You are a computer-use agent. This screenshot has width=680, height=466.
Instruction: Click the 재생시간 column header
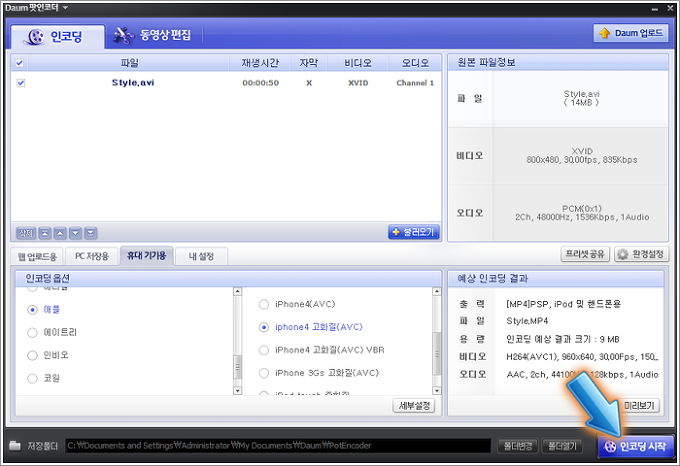(x=260, y=63)
